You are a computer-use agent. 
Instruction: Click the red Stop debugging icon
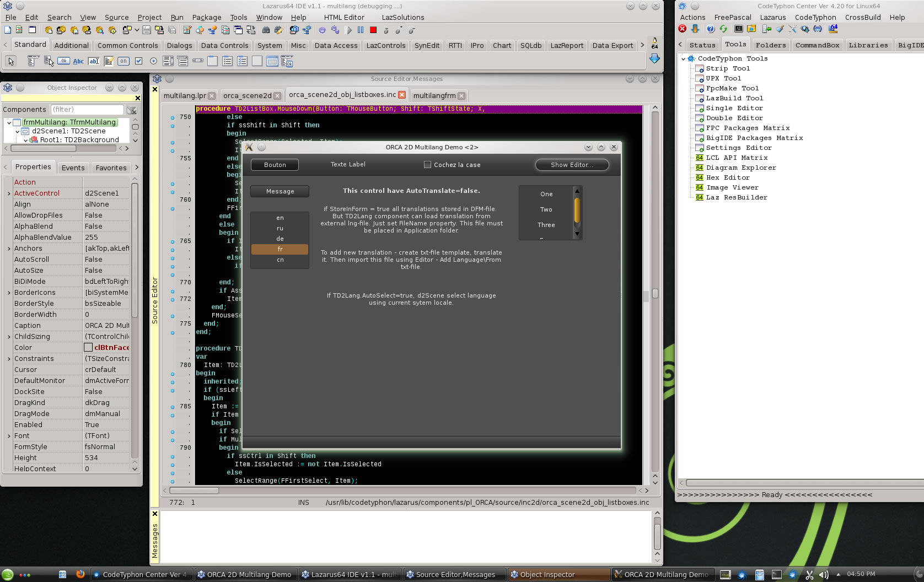tap(373, 30)
